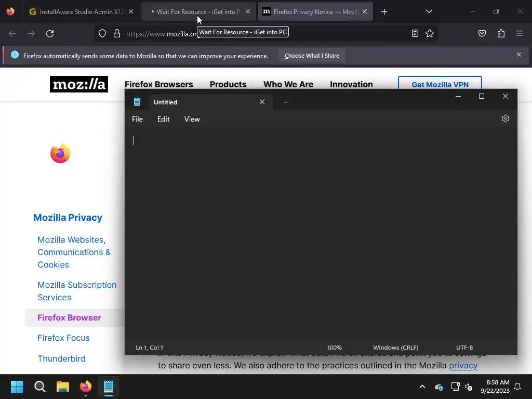This screenshot has height=399, width=532.
Task: Click the Notepad icon in title bar
Action: click(x=137, y=102)
